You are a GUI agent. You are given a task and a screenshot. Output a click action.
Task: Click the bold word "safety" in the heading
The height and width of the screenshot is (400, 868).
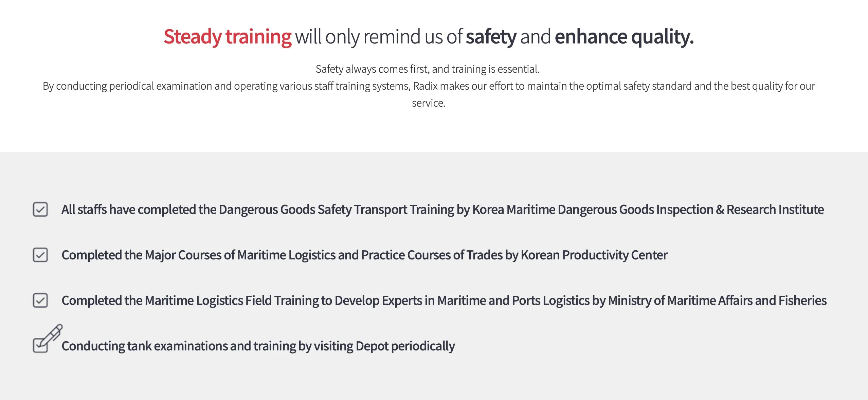491,37
